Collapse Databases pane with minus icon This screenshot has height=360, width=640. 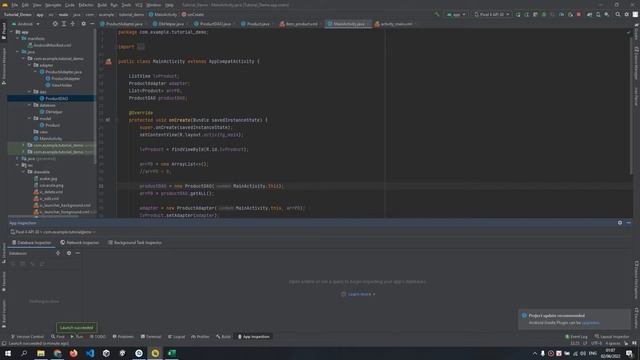click(78, 253)
